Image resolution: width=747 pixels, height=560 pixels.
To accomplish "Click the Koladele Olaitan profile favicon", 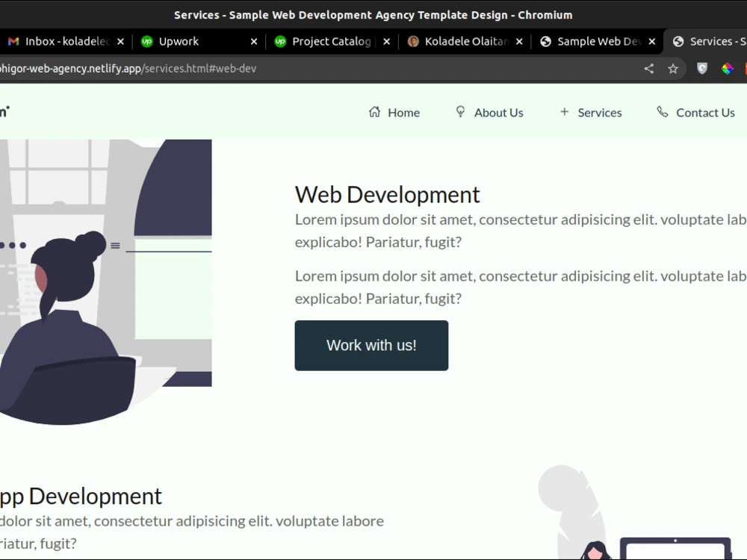I will 413,41.
